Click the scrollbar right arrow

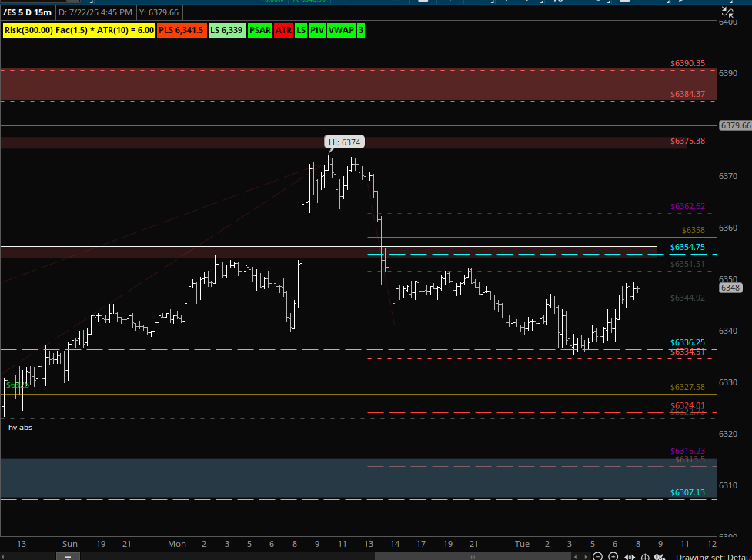(x=587, y=557)
